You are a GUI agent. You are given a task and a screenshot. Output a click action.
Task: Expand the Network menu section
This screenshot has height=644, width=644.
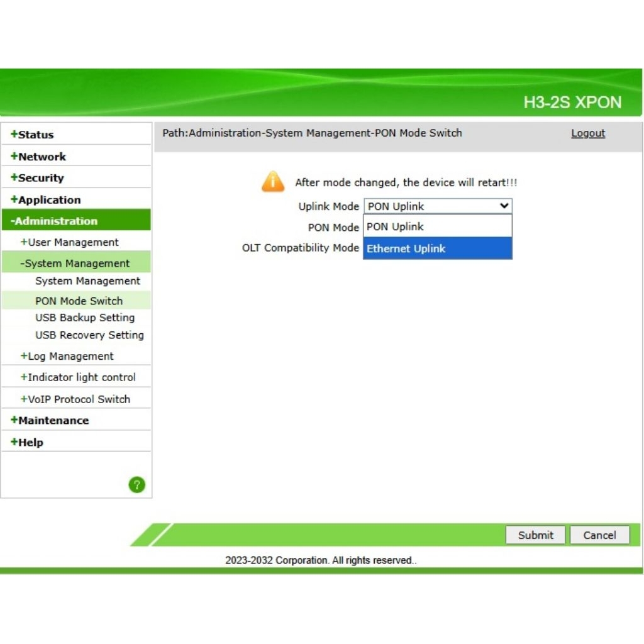(39, 157)
